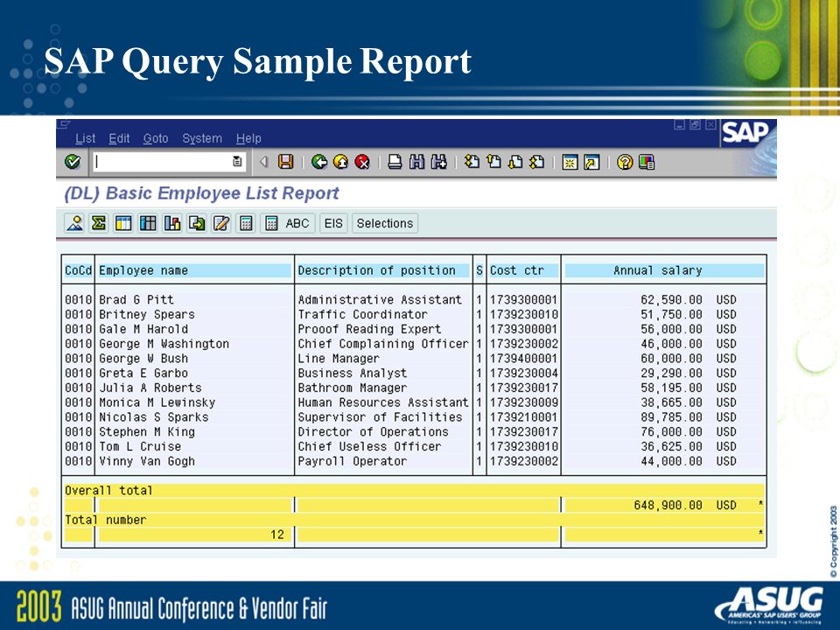
Task: Click the 36,625.00 salary value
Action: (671, 446)
